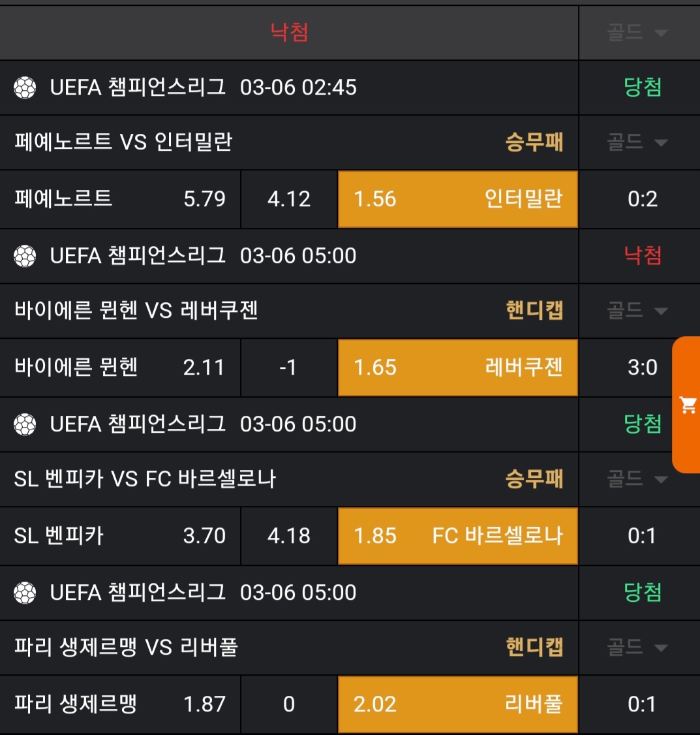The height and width of the screenshot is (735, 700).
Task: Choose the 바이에른 뮌헨 2.11 handicap odds
Action: pos(120,367)
